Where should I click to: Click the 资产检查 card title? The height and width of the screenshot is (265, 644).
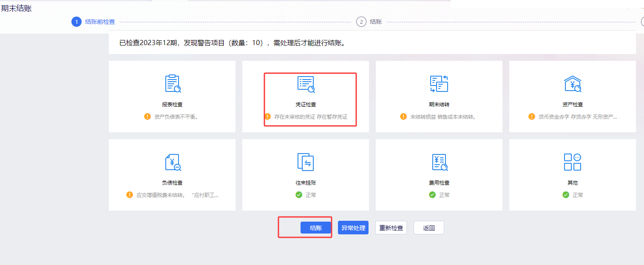pyautogui.click(x=573, y=104)
